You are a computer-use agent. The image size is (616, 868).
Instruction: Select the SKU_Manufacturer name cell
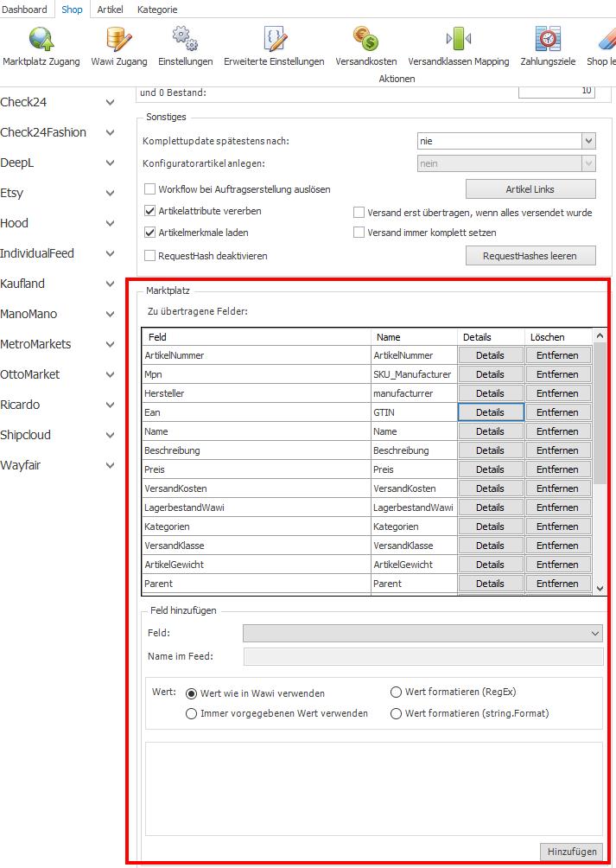pos(414,374)
